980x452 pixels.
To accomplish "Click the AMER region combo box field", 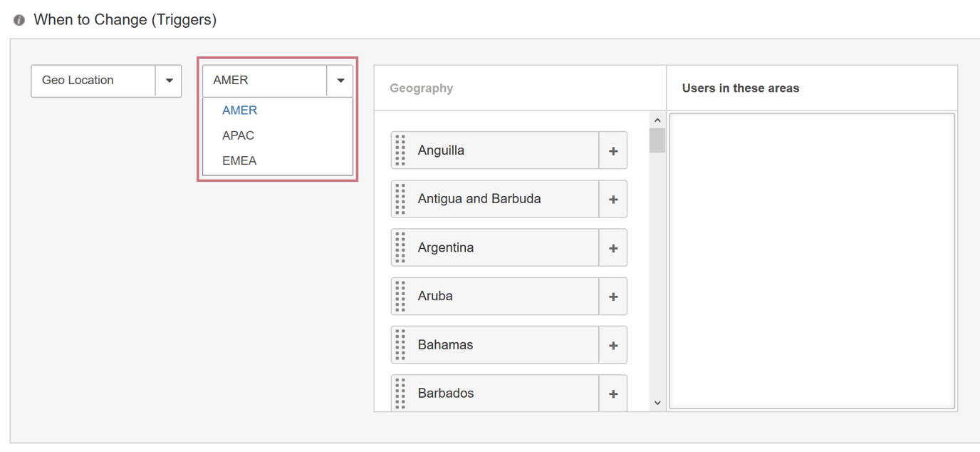I will click(264, 81).
